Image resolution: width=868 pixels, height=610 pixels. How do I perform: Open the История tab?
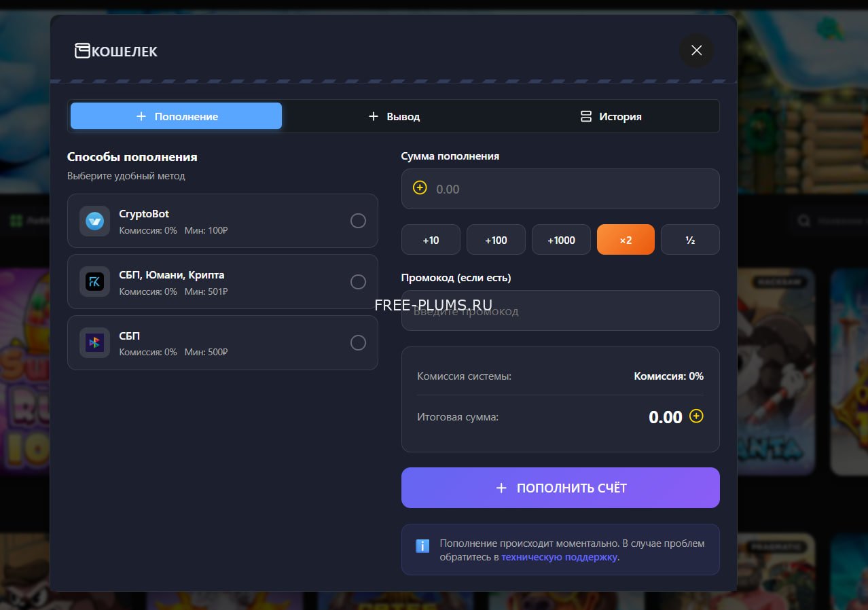click(611, 116)
